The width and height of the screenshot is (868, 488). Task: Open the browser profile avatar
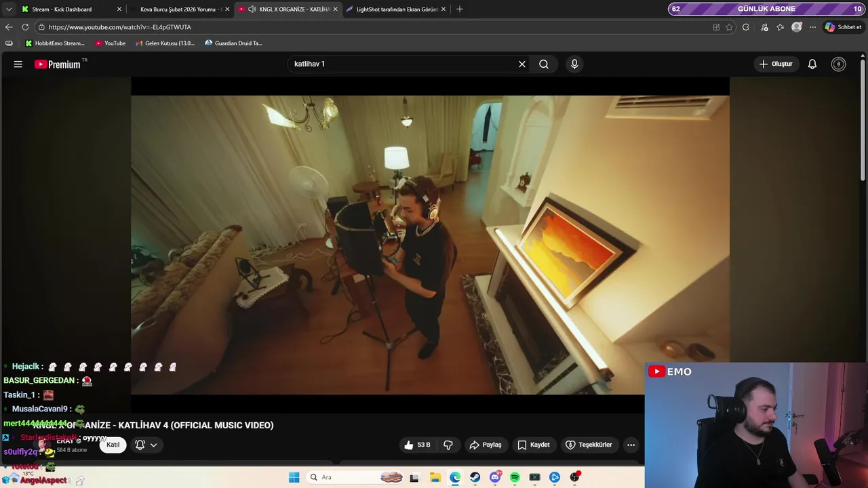(797, 27)
